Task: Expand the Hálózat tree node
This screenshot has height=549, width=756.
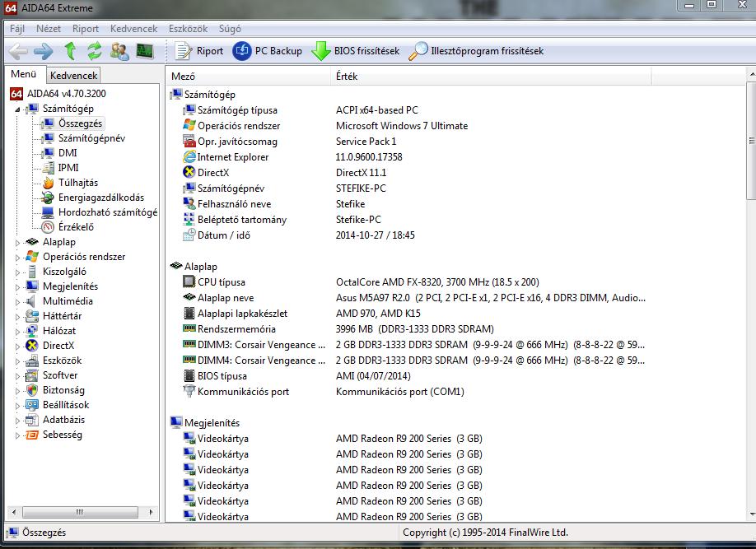Action: coord(17,332)
